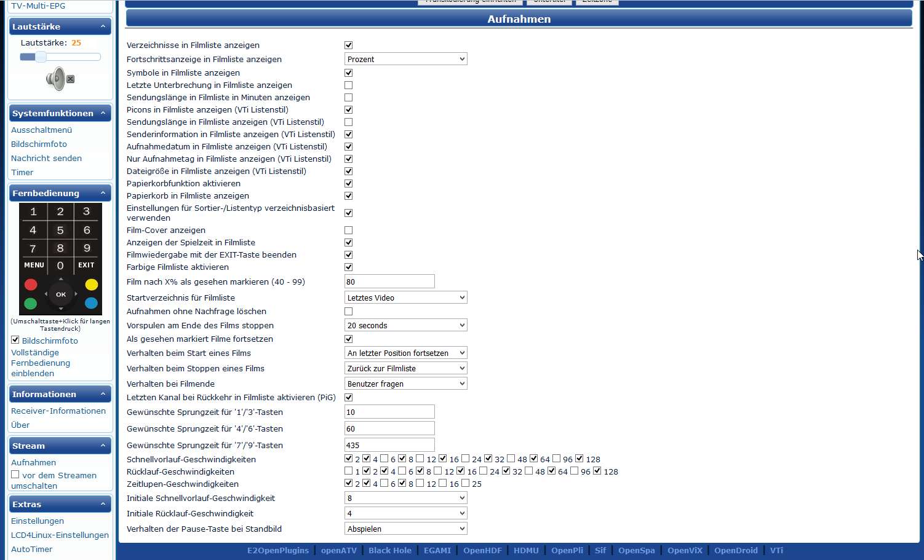Image resolution: width=924 pixels, height=560 pixels.
Task: Click the Film nach X% input field
Action: [x=389, y=282]
